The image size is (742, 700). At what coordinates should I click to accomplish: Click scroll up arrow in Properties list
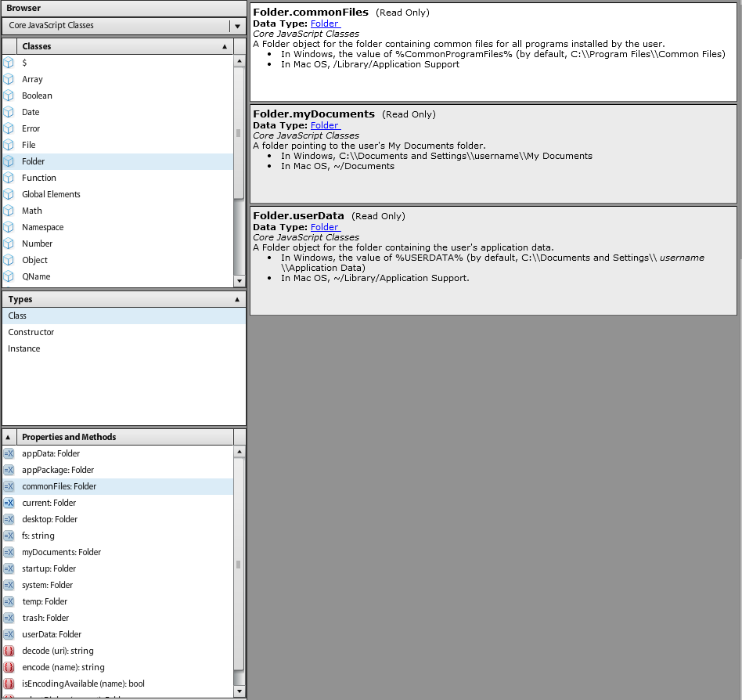point(240,452)
